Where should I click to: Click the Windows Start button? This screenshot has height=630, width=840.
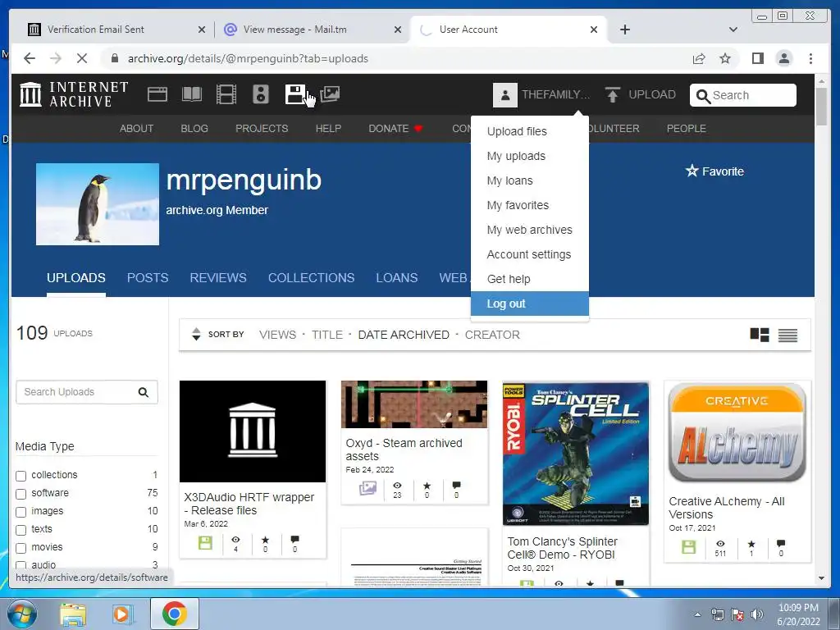point(22,614)
